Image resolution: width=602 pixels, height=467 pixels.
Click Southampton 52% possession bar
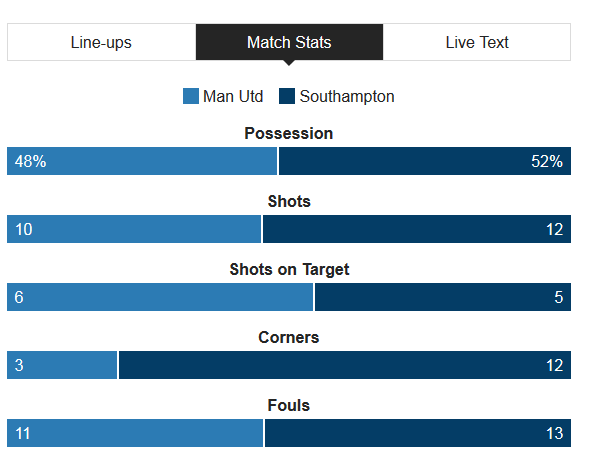tap(425, 161)
